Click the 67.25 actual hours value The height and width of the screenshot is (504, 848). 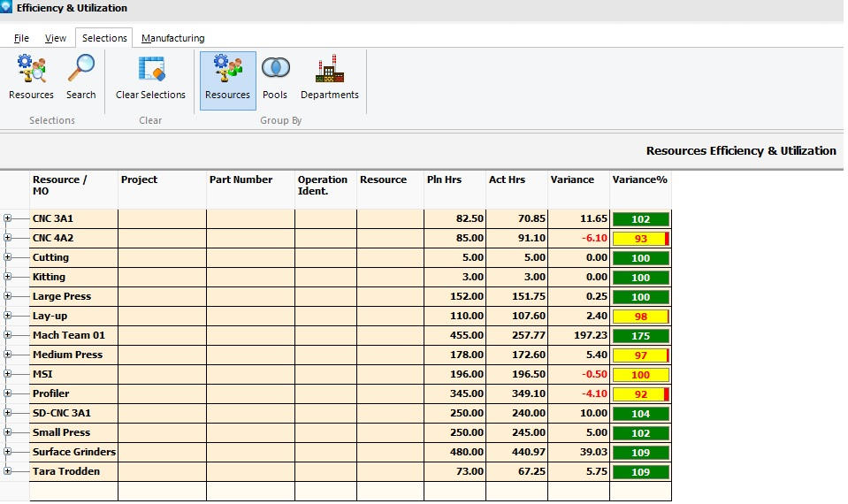(x=531, y=471)
